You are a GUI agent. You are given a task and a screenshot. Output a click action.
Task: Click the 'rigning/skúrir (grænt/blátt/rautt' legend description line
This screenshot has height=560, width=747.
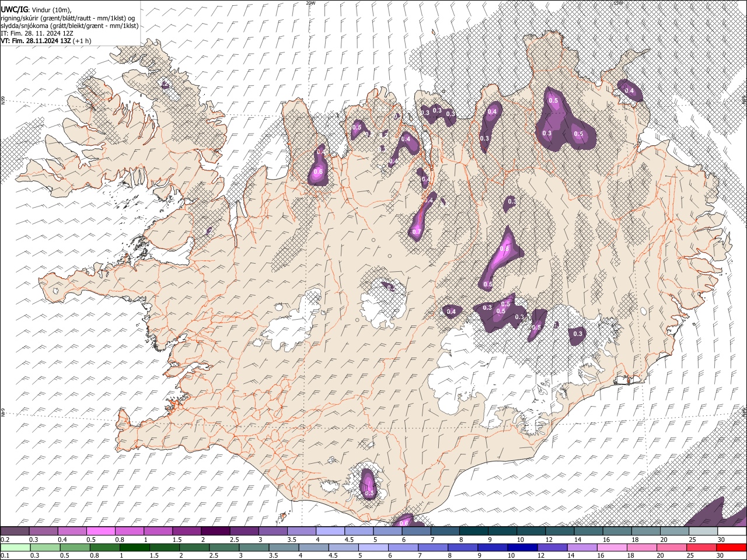pyautogui.click(x=69, y=18)
